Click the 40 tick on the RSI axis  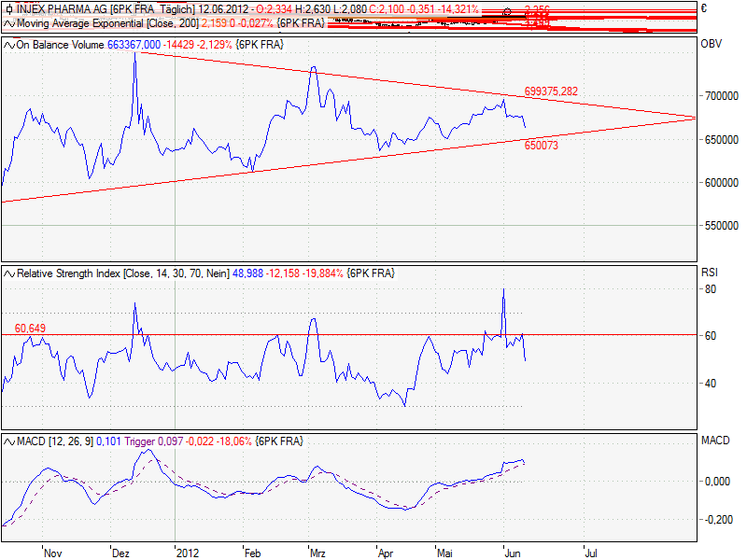[711, 384]
